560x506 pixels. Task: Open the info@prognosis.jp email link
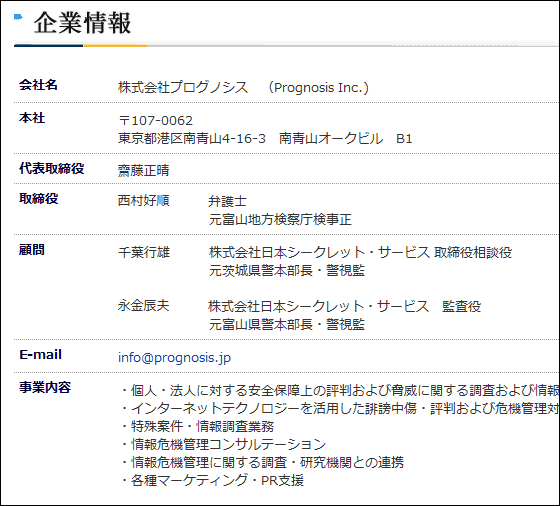click(x=174, y=357)
